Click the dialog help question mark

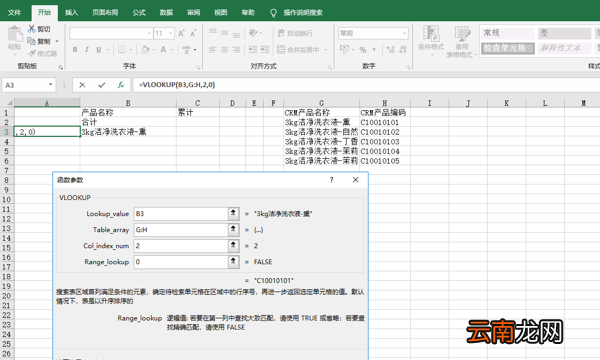coord(331,180)
